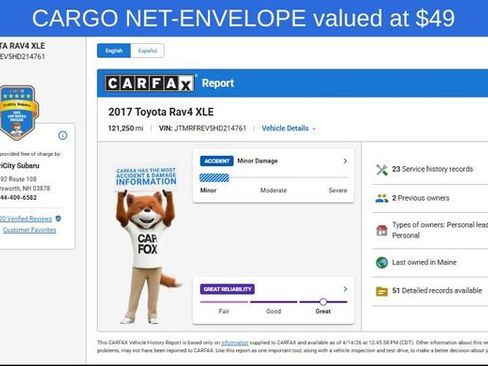Open the Verified Reviews link
Screen dimensions: 488x366
coord(26,219)
